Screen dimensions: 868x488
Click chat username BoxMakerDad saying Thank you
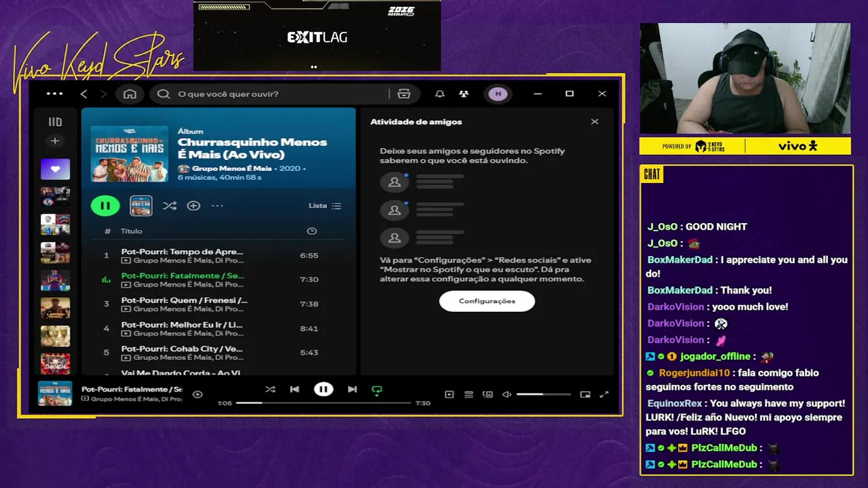tap(680, 290)
